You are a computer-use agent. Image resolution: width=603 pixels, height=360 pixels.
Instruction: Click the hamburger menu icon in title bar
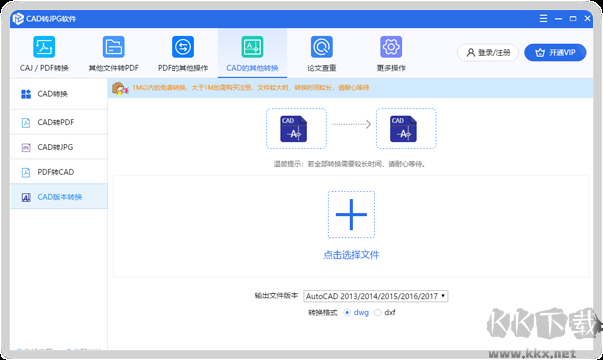click(x=543, y=18)
